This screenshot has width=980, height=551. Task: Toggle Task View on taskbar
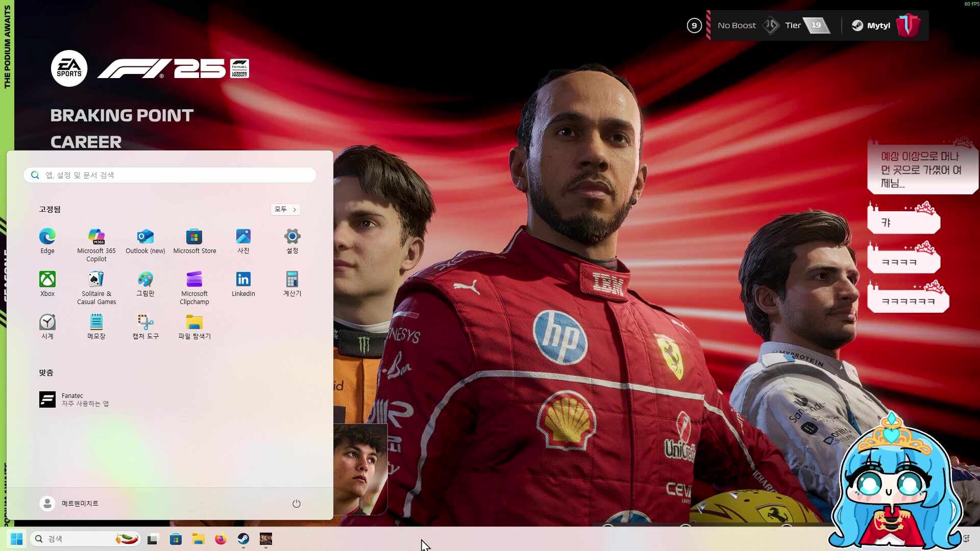pyautogui.click(x=153, y=539)
